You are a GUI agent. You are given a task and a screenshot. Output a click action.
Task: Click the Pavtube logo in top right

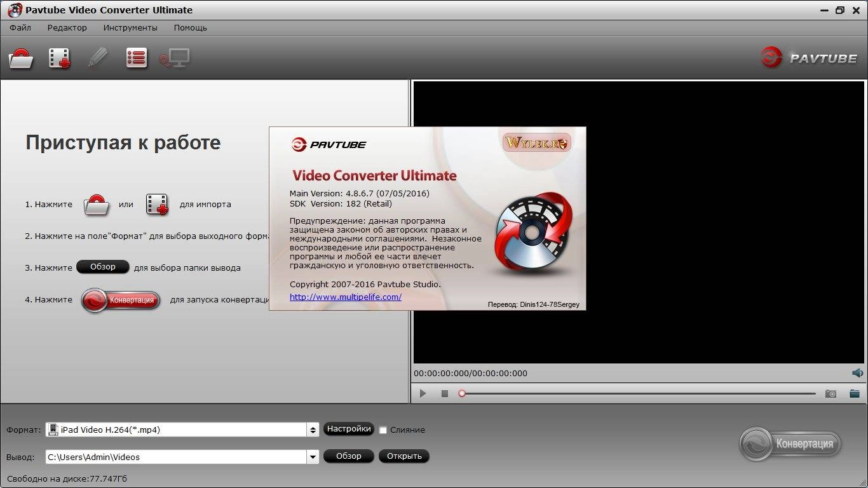pyautogui.click(x=810, y=58)
